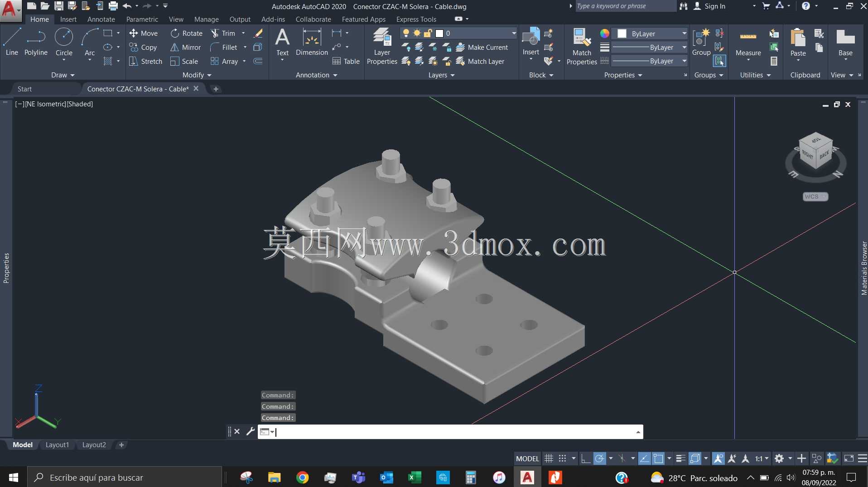This screenshot has width=868, height=487.
Task: Click the object color wheel icon
Action: (x=604, y=33)
